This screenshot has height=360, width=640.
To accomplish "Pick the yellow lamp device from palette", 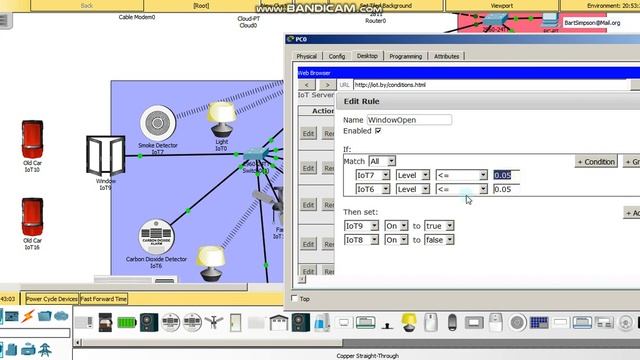I will click(409, 322).
